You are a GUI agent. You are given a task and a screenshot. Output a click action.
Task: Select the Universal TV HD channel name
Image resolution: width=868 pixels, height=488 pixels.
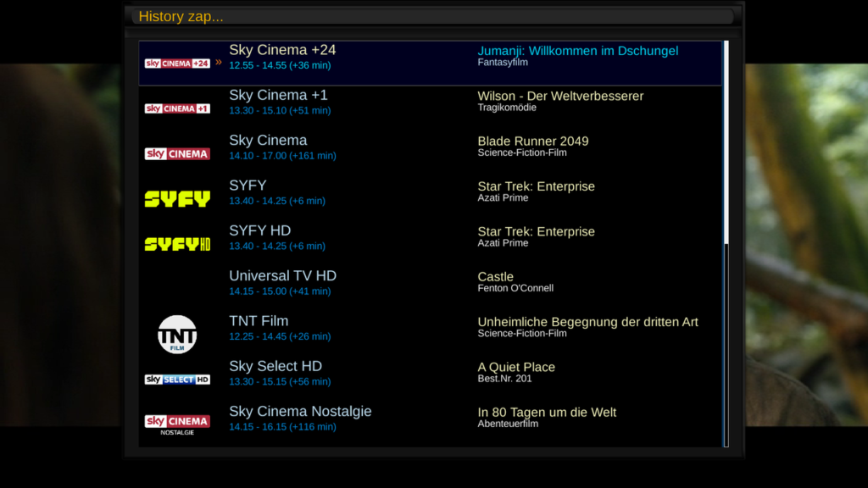pyautogui.click(x=283, y=276)
